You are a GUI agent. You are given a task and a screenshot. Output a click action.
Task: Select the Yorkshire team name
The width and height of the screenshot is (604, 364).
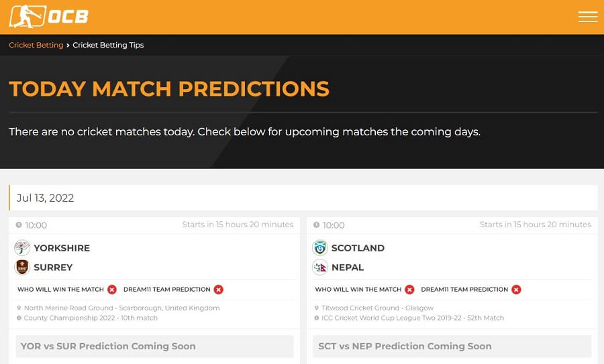pos(62,248)
